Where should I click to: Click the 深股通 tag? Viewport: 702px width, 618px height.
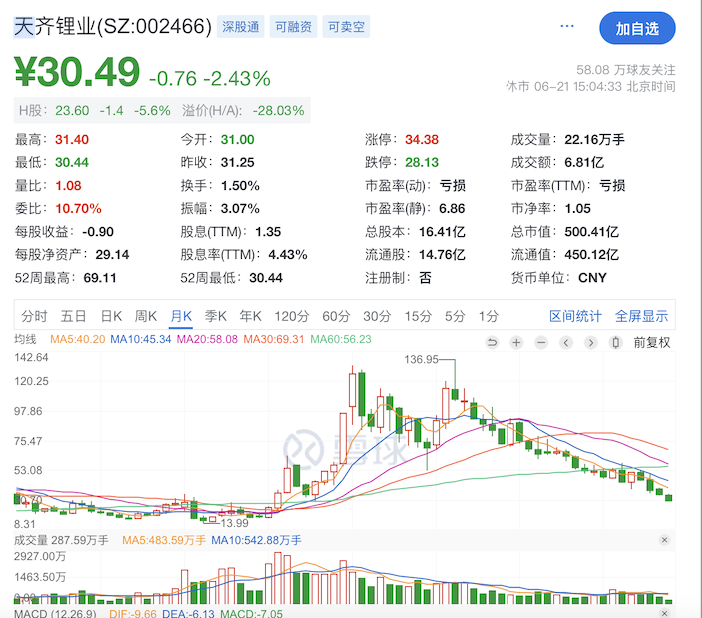241,27
